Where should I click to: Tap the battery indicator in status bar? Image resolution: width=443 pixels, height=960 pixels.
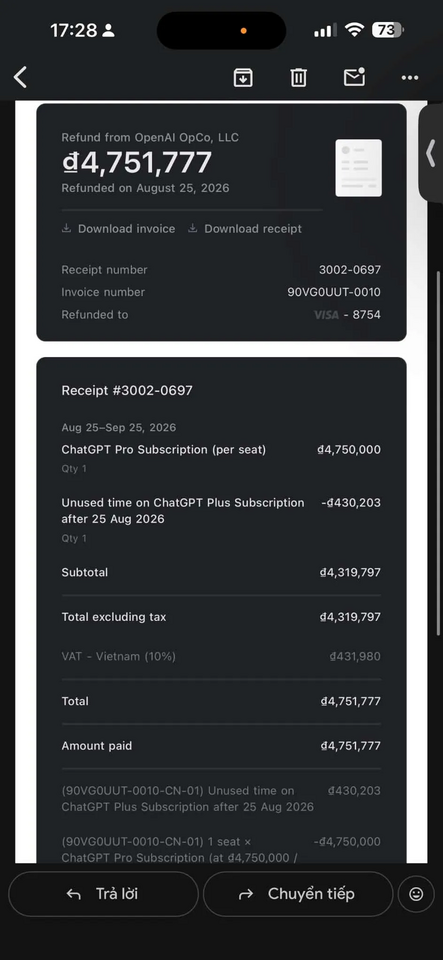point(387,29)
